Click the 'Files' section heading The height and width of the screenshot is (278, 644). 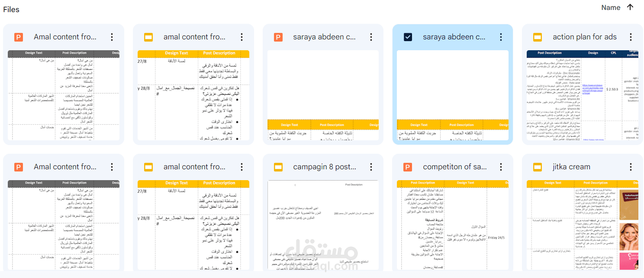click(11, 10)
